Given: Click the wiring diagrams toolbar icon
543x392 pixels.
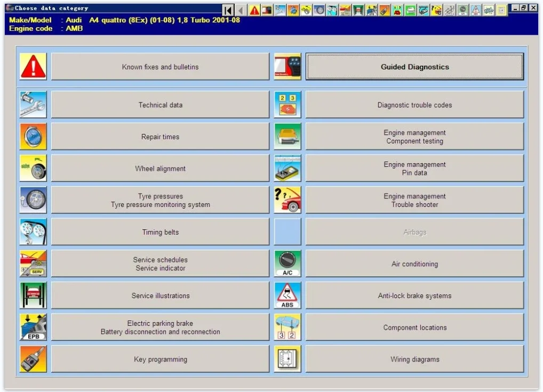Looking at the screenshot, I should (x=501, y=10).
